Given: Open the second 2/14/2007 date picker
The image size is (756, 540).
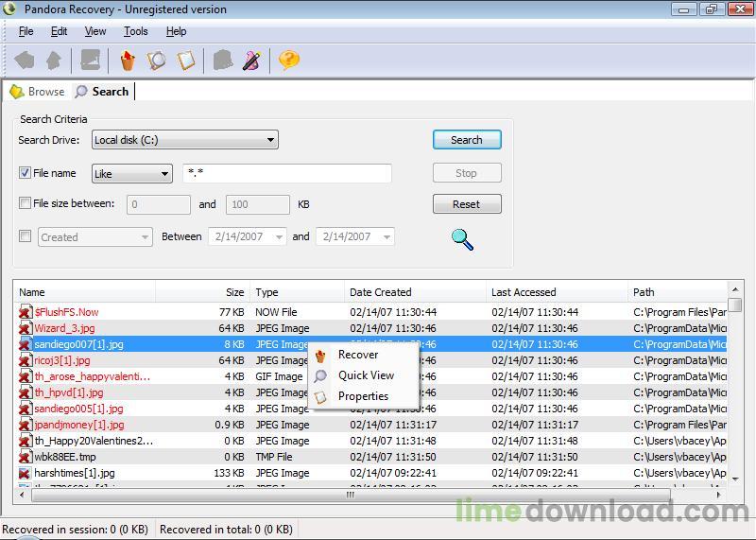Looking at the screenshot, I should pyautogui.click(x=387, y=237).
